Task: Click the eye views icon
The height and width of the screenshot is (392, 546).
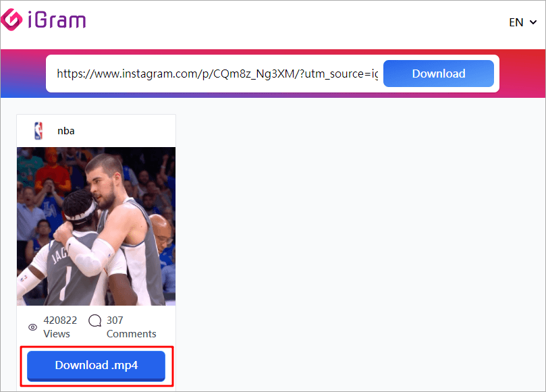Action: coord(32,327)
